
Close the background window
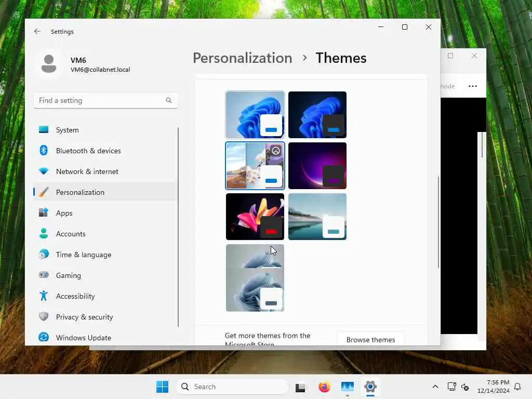tap(474, 56)
